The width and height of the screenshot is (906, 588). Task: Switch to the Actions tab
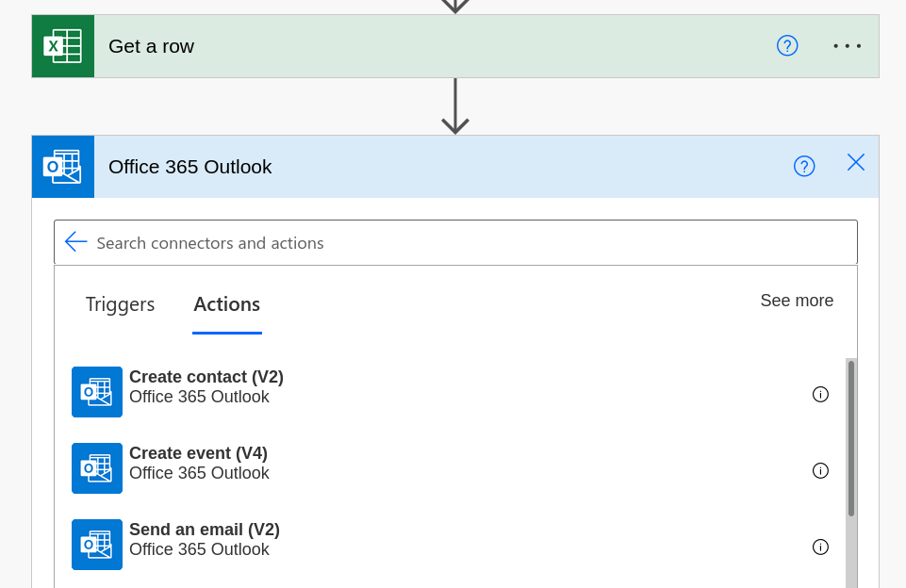[226, 304]
